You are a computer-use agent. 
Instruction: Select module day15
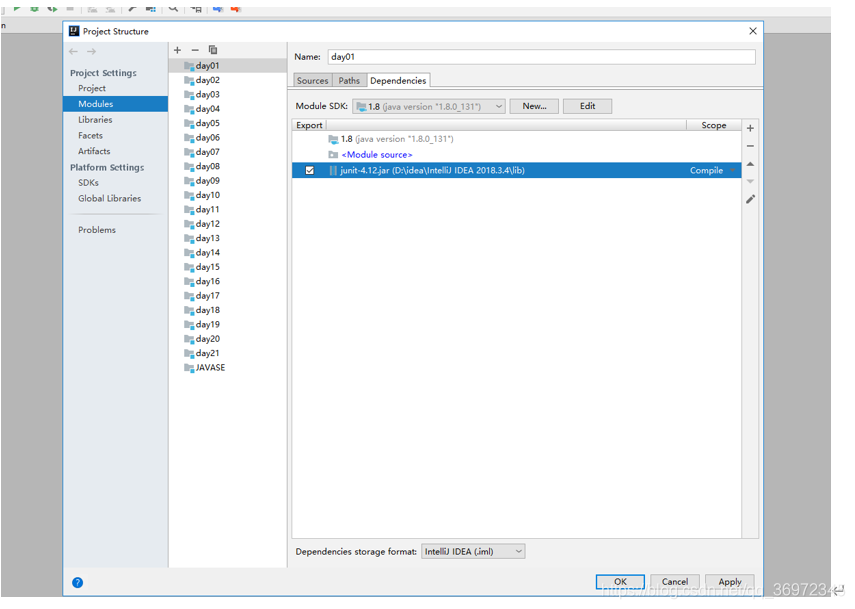[228, 267]
